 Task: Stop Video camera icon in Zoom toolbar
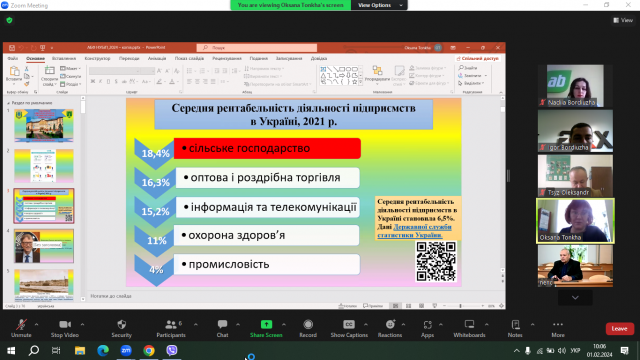click(65, 324)
